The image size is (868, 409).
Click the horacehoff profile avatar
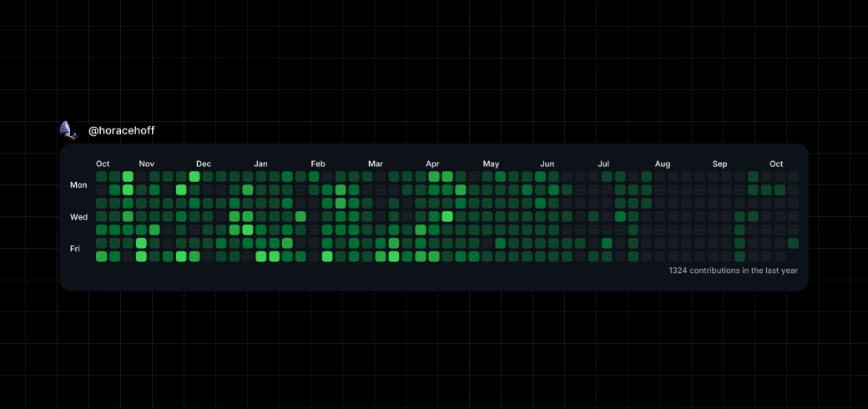(x=68, y=130)
